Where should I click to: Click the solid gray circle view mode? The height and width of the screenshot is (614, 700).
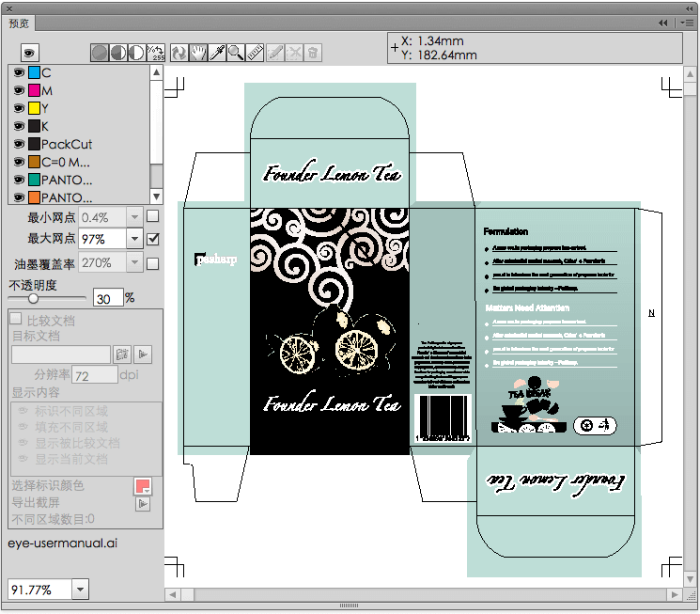100,53
